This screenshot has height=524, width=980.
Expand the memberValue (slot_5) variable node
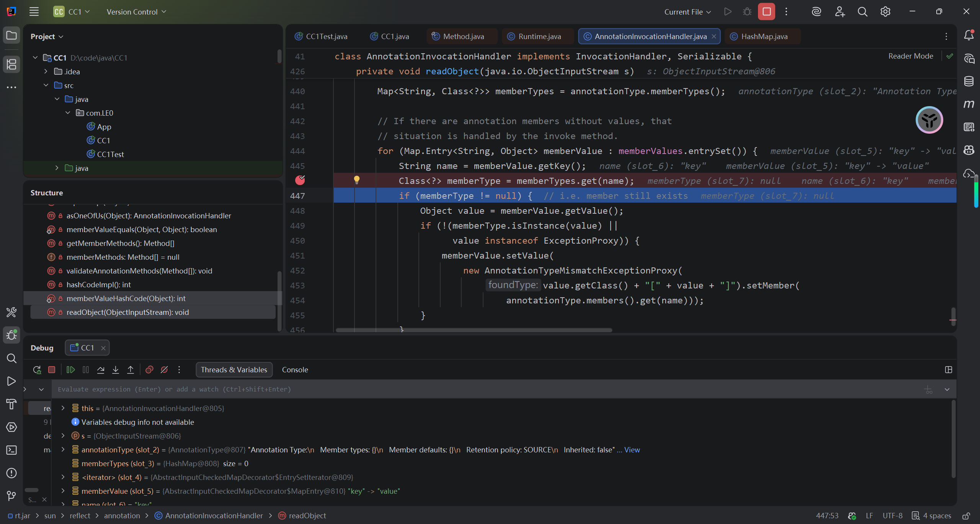point(63,491)
